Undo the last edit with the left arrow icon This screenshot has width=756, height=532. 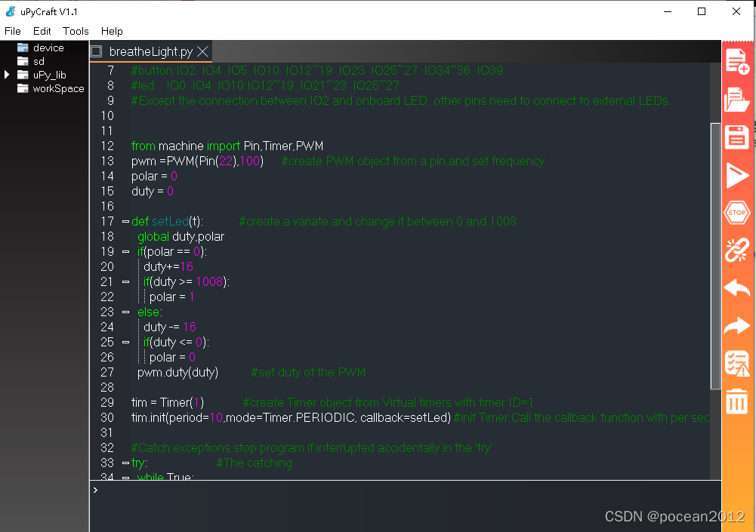736,288
